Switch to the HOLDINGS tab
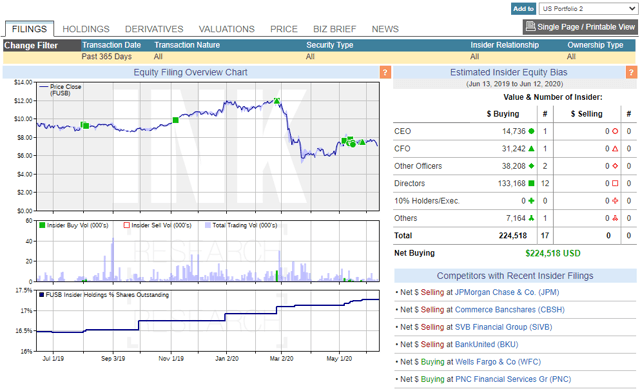Screen dimensions: 640x389 coord(86,29)
